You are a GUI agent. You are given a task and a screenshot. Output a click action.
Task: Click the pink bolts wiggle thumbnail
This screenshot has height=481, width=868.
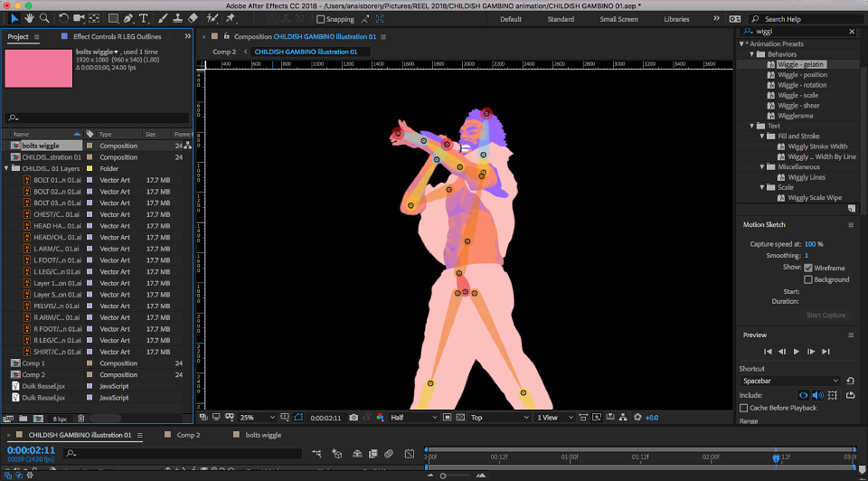point(39,68)
